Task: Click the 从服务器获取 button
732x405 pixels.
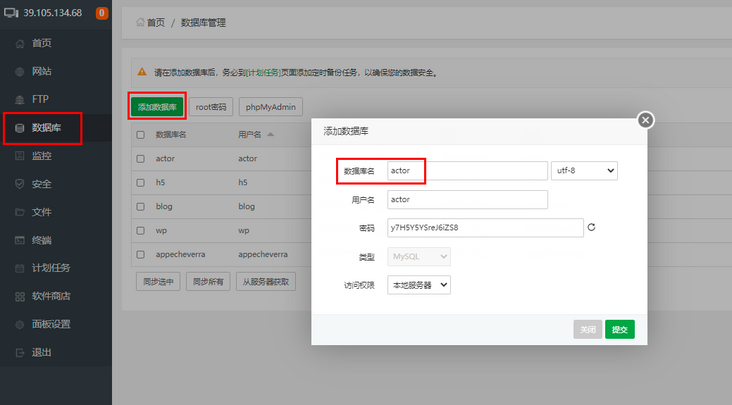Action: [x=266, y=282]
